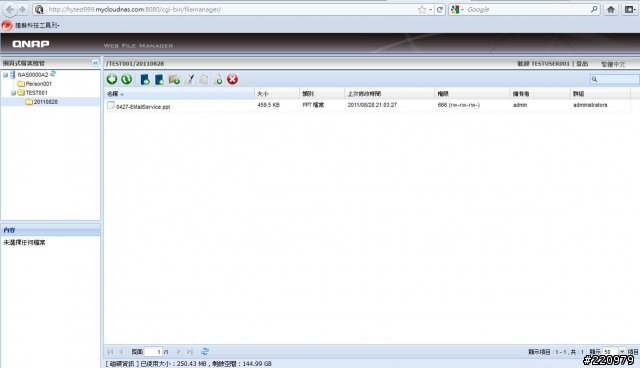This screenshot has width=640, height=368.
Task: Reload the page with browser refresh button
Action: click(x=440, y=9)
